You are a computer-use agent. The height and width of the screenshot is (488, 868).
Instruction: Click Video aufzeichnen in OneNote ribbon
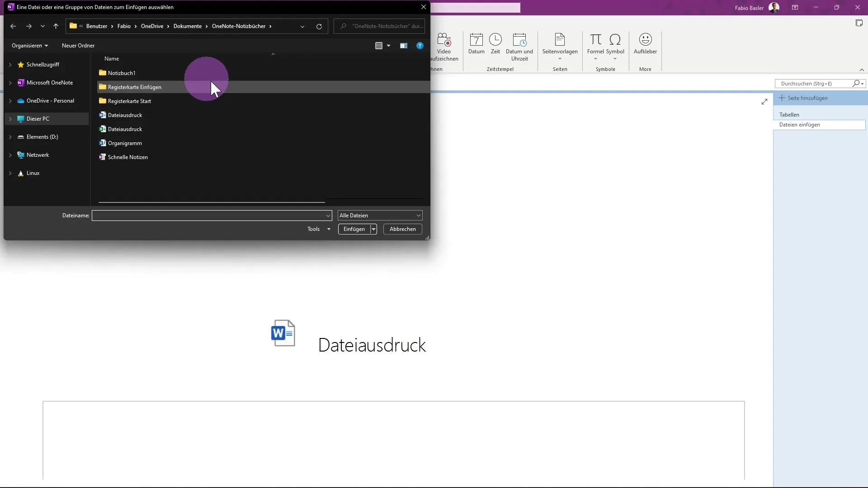click(444, 47)
